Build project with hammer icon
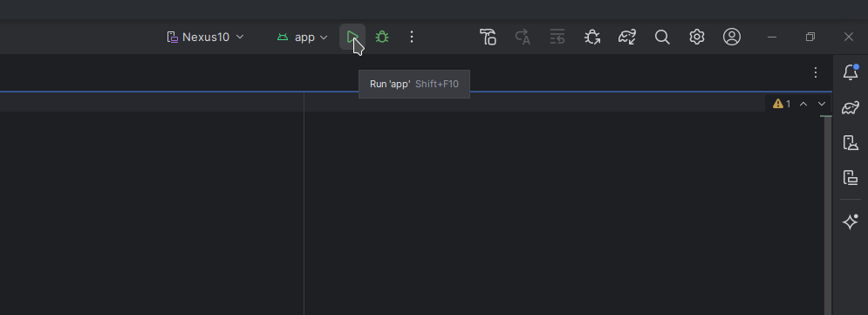The height and width of the screenshot is (315, 868). (488, 38)
